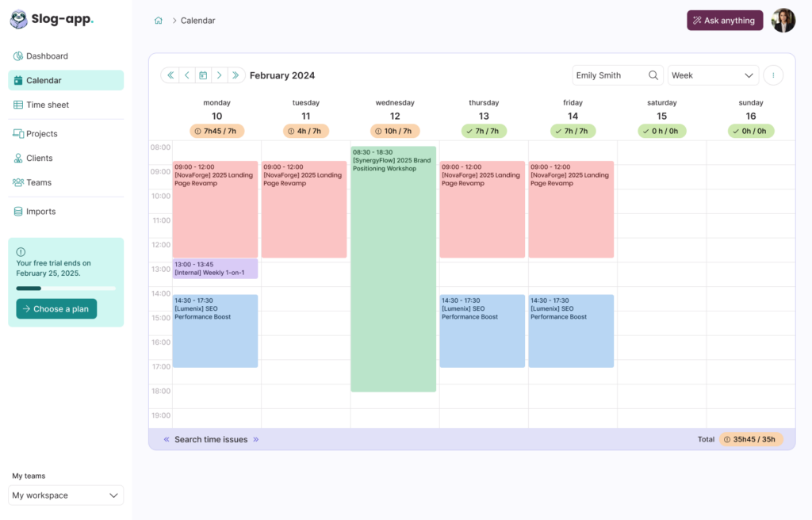Click the home icon in the breadcrumb
Image resolution: width=812 pixels, height=520 pixels.
[x=159, y=21]
